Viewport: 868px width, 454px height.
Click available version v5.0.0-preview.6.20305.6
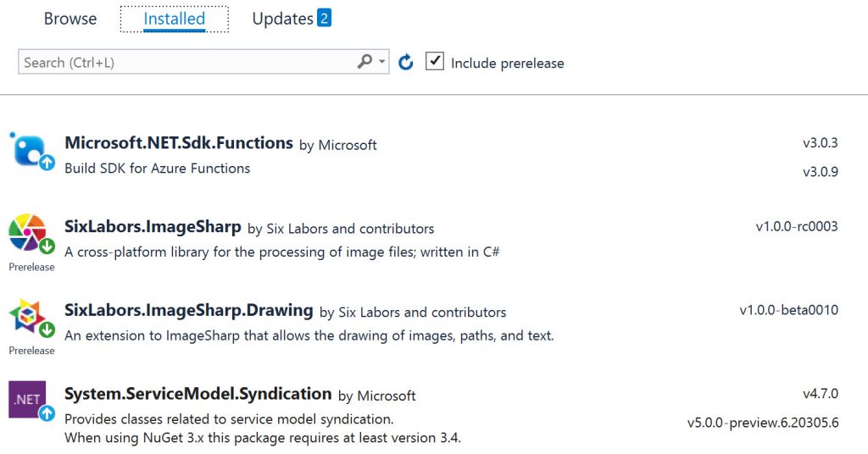click(x=763, y=423)
